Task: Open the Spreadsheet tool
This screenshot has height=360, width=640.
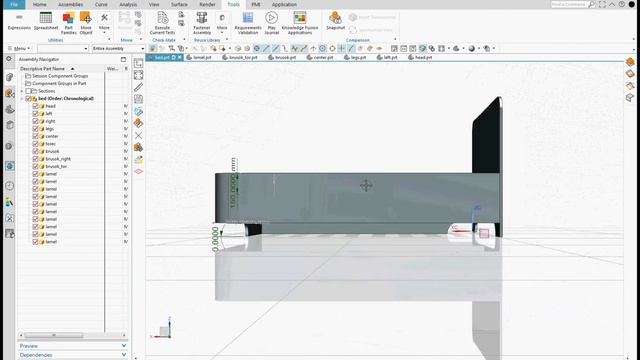Action: (x=46, y=21)
